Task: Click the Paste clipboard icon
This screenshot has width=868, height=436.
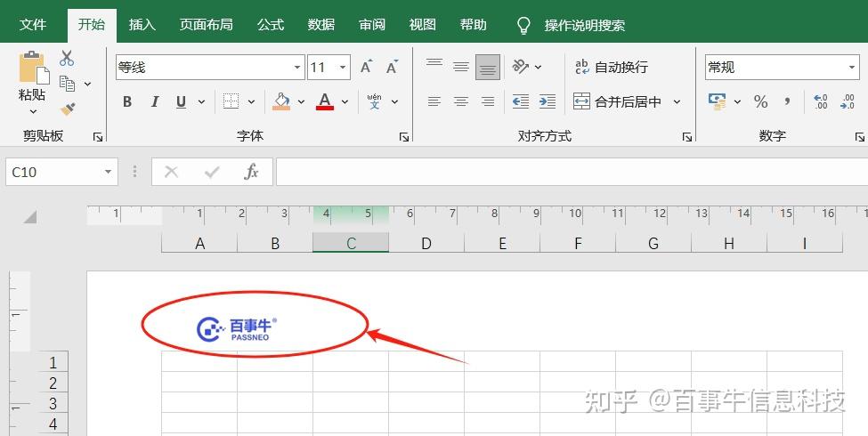Action: pyautogui.click(x=33, y=69)
